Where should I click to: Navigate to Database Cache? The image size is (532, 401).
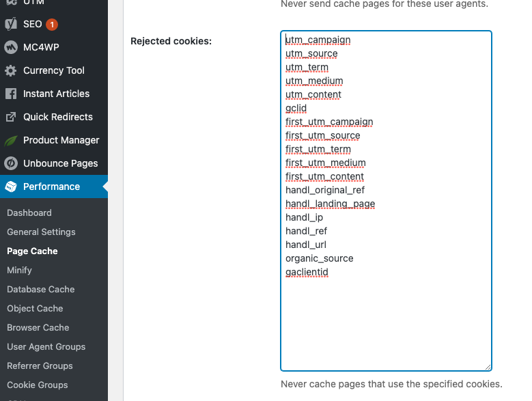(x=40, y=289)
